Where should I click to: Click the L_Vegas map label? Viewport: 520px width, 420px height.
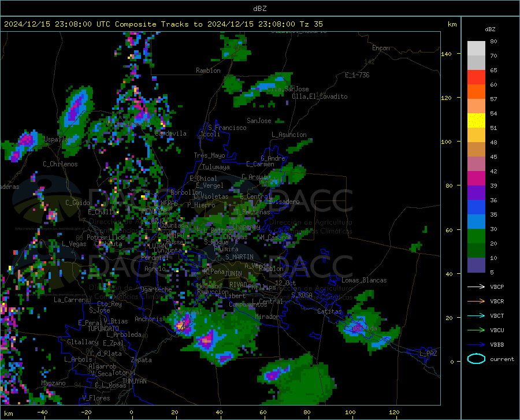pos(74,244)
